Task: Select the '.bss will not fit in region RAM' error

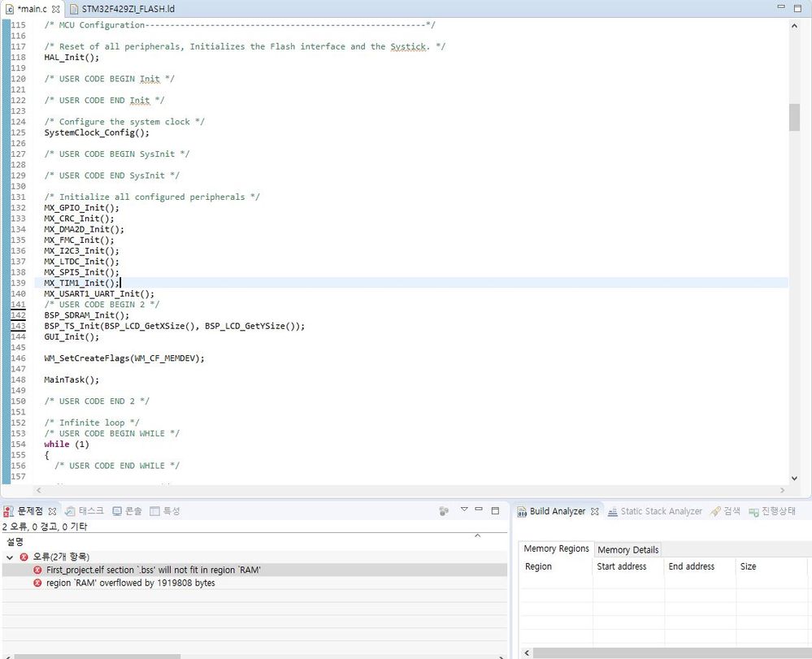Action: click(x=254, y=570)
